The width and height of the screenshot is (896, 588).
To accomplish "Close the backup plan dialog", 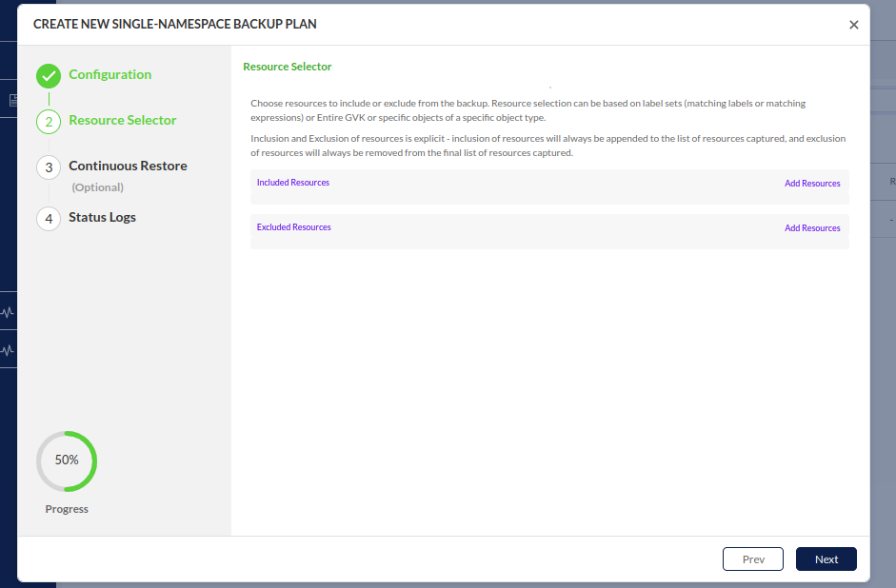I will (853, 25).
